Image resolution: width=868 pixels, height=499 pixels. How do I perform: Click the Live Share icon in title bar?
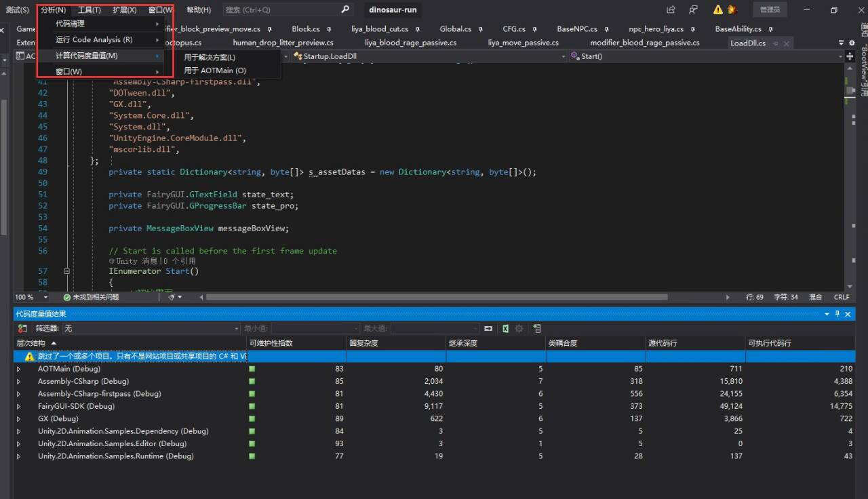(x=671, y=10)
